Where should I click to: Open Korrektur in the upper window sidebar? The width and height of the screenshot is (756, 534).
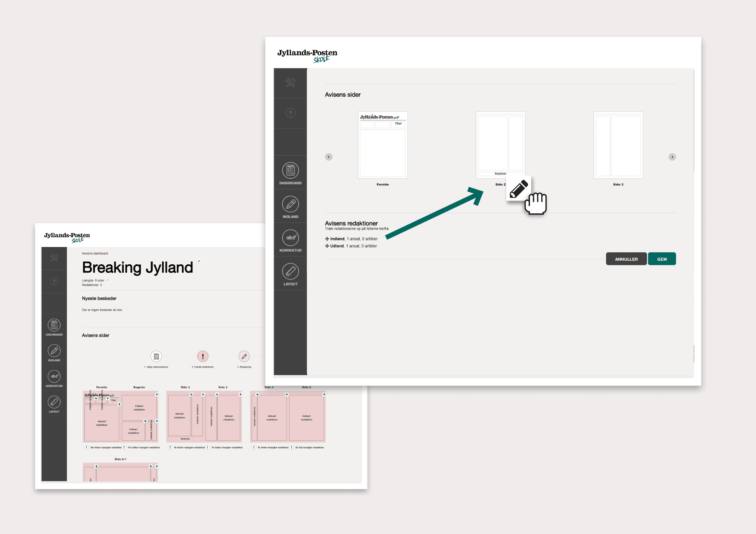[290, 238]
